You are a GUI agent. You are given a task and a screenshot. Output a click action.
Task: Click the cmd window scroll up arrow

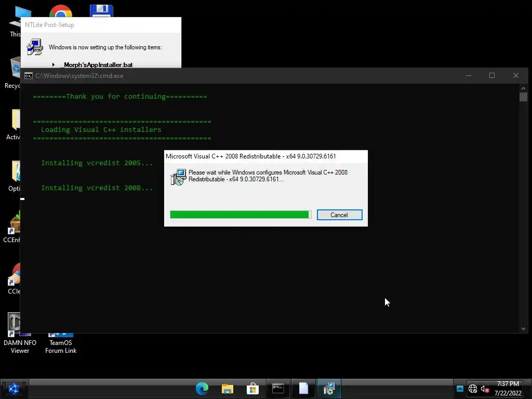coord(523,88)
